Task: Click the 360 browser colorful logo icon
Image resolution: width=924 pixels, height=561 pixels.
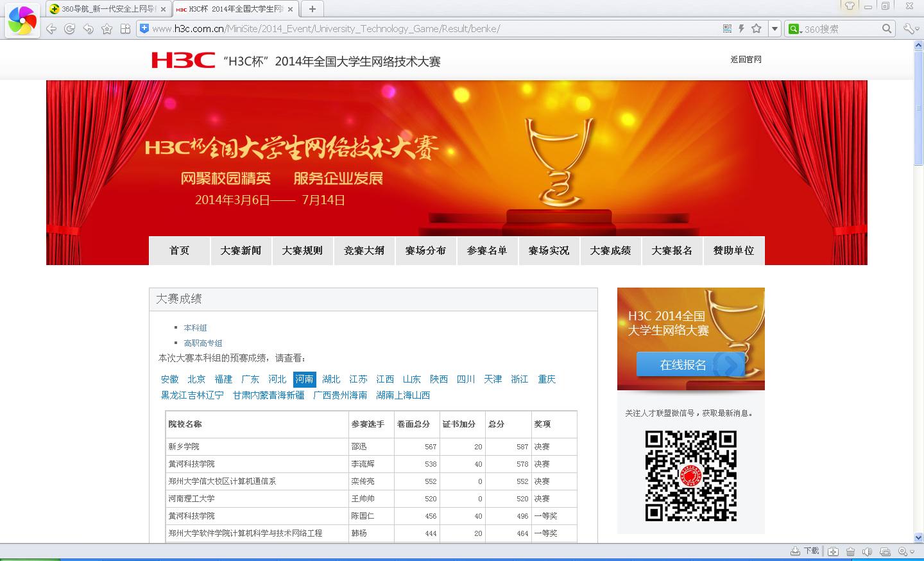Action: (22, 21)
